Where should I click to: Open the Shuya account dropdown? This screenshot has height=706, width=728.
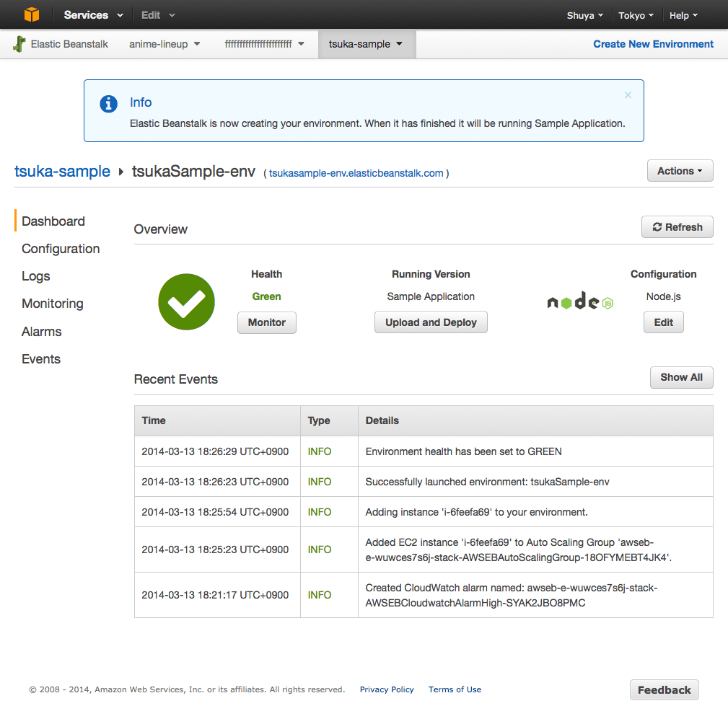pos(585,15)
